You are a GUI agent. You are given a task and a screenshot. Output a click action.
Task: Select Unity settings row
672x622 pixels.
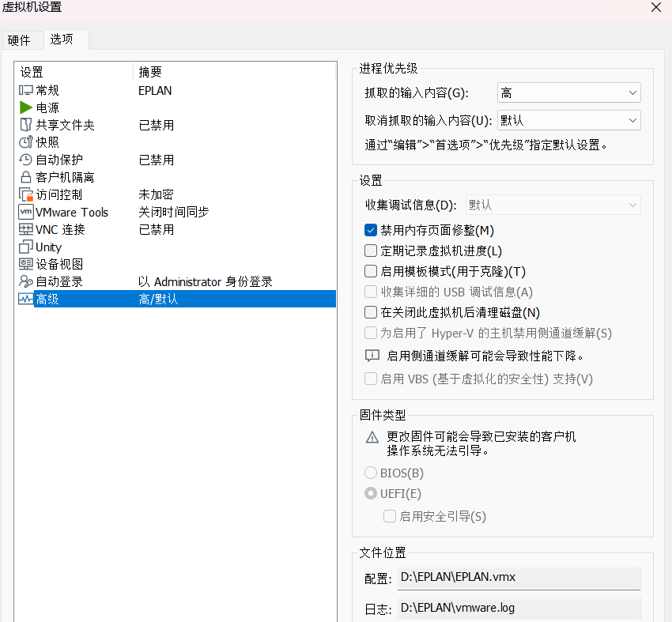pos(176,247)
